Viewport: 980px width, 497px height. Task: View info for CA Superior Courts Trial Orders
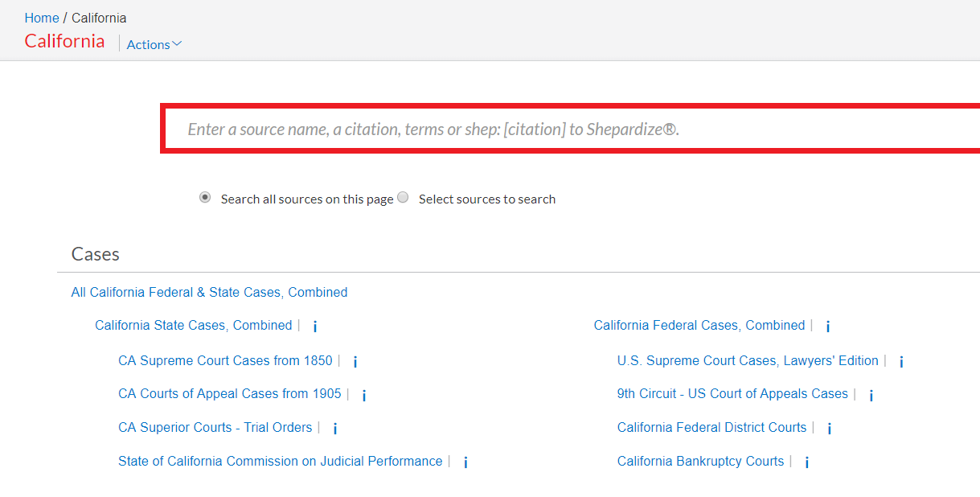(x=335, y=429)
